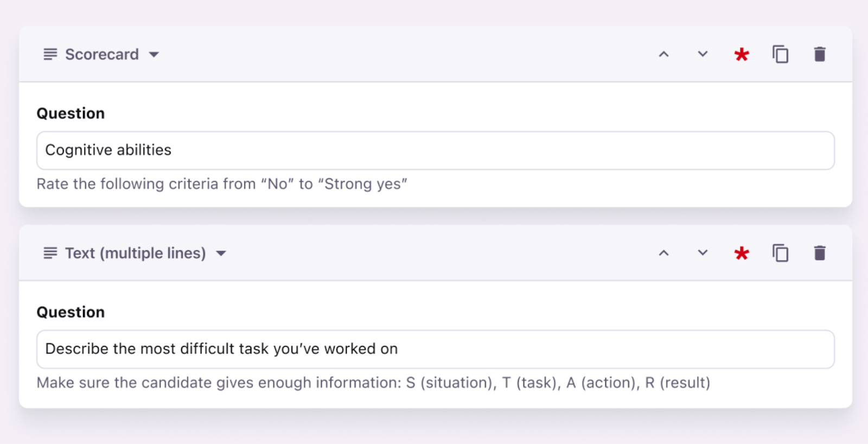Viewport: 868px width, 444px height.
Task: Toggle required asterisk on Scorecard question
Action: [741, 54]
